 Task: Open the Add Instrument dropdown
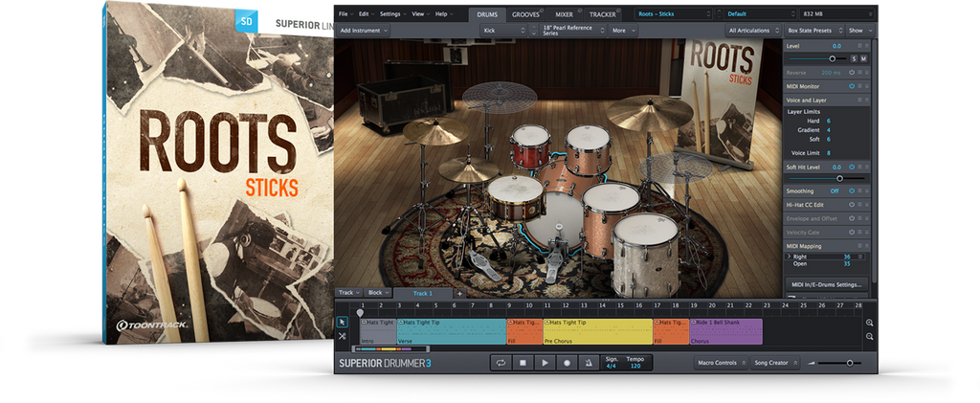pos(363,30)
